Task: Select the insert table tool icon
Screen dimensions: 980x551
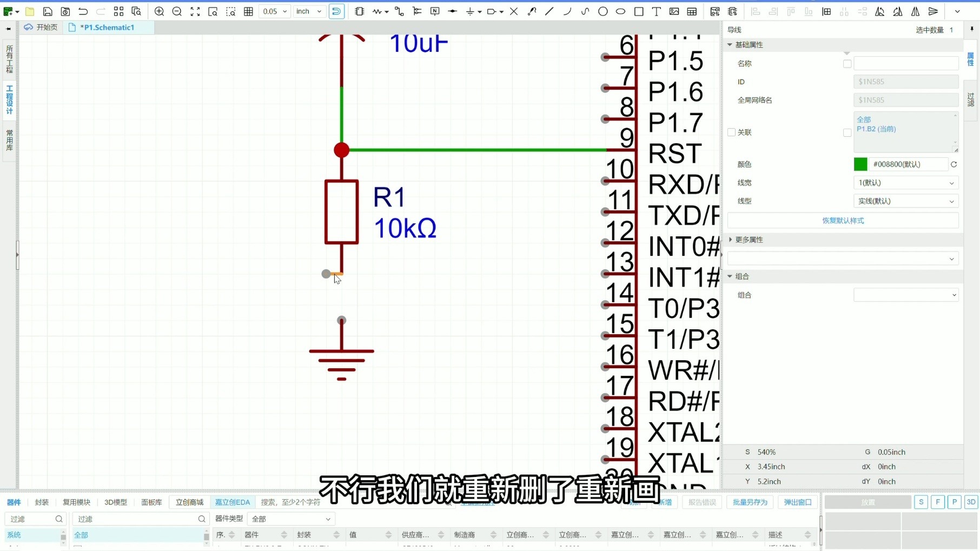Action: pos(692,11)
